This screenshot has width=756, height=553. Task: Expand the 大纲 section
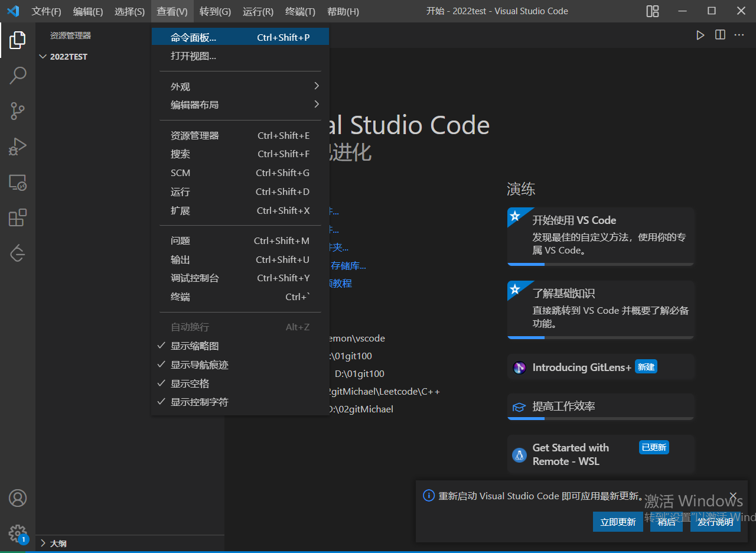tap(130, 544)
